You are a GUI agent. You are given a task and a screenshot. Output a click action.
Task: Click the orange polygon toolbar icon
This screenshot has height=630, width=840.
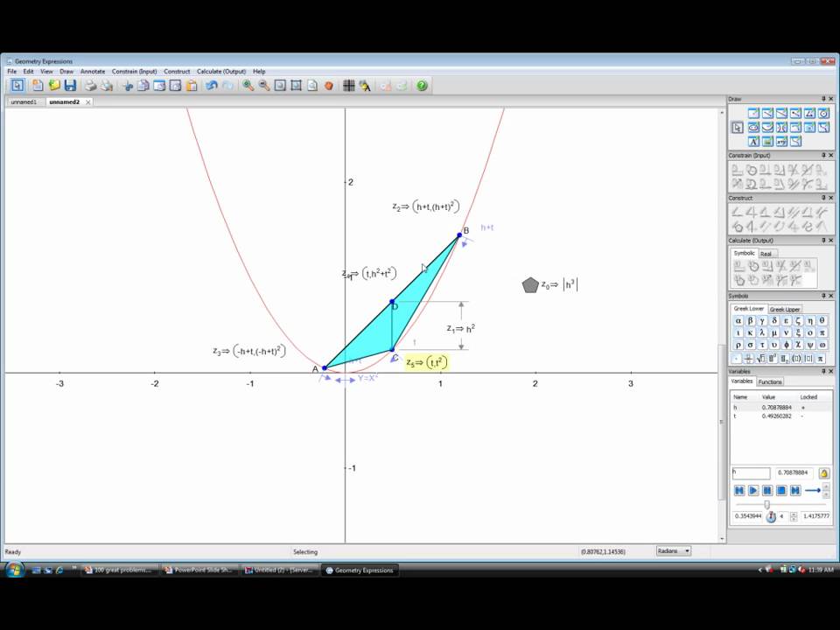[329, 86]
